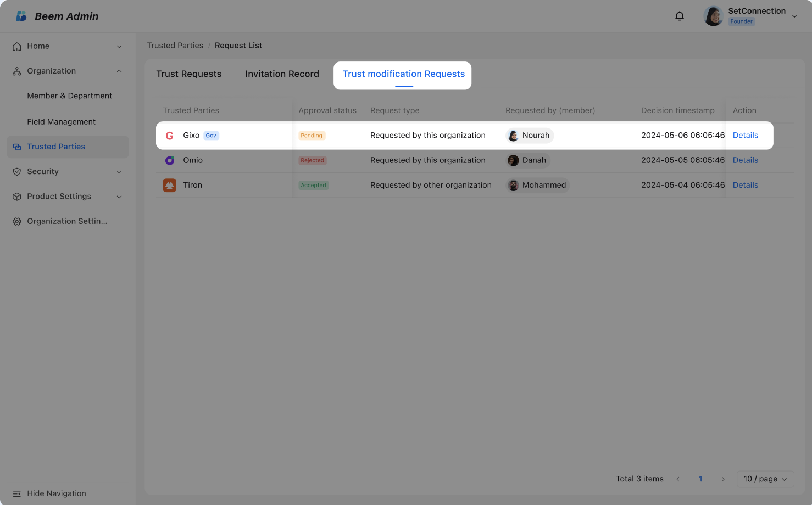Open Details for the Omio request
The image size is (812, 505).
(x=745, y=160)
